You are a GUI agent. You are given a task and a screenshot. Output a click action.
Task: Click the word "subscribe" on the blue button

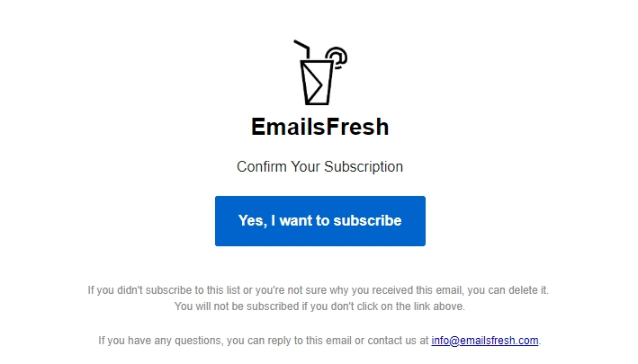tap(367, 220)
